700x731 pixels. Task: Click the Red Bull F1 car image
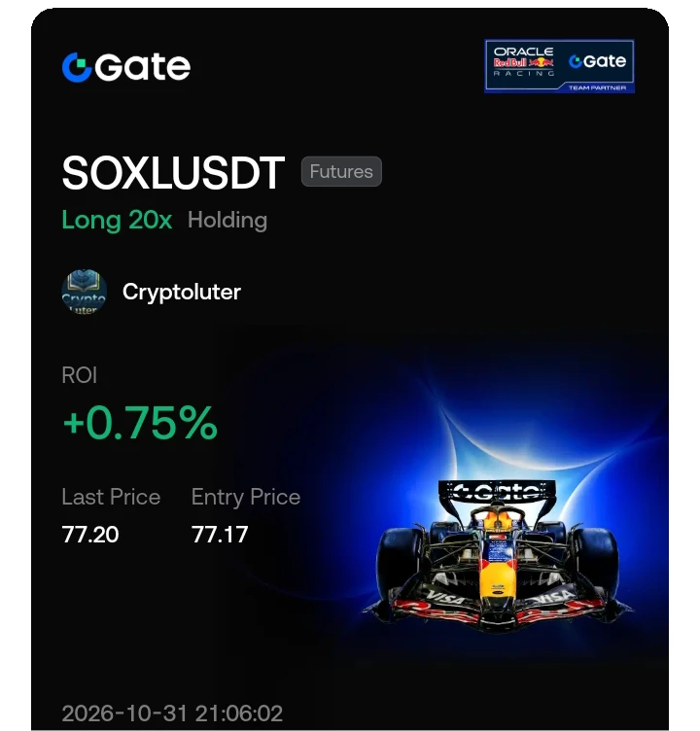tap(498, 554)
